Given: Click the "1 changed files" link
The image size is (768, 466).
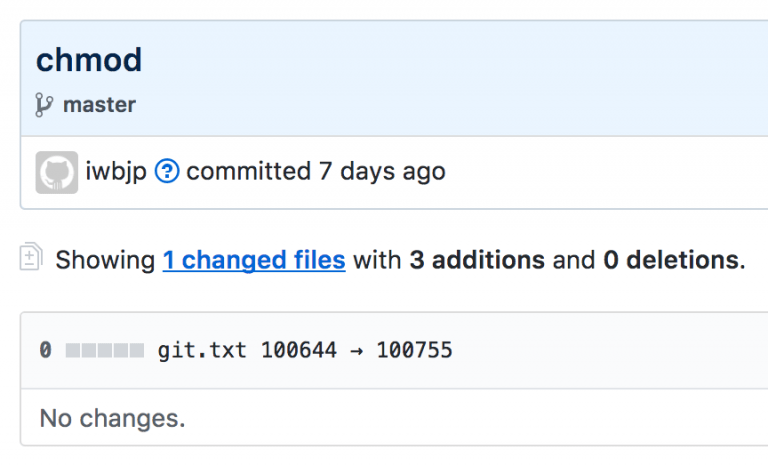Looking at the screenshot, I should (254, 261).
